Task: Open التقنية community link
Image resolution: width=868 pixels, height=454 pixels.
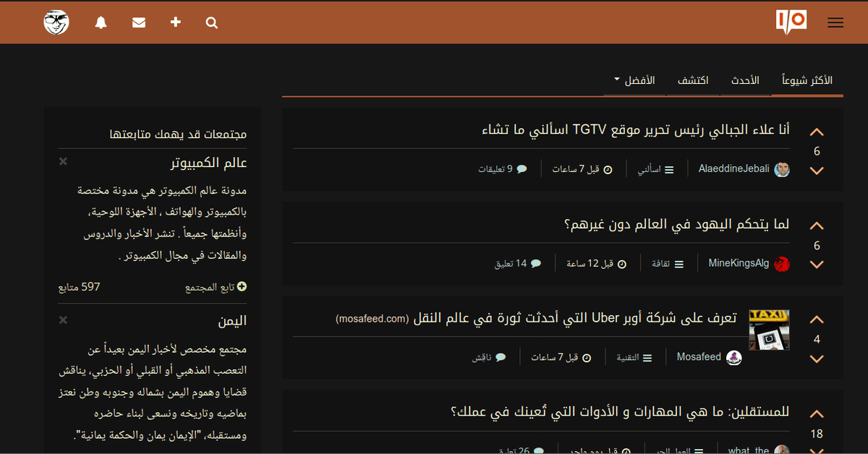Action: 634,357
